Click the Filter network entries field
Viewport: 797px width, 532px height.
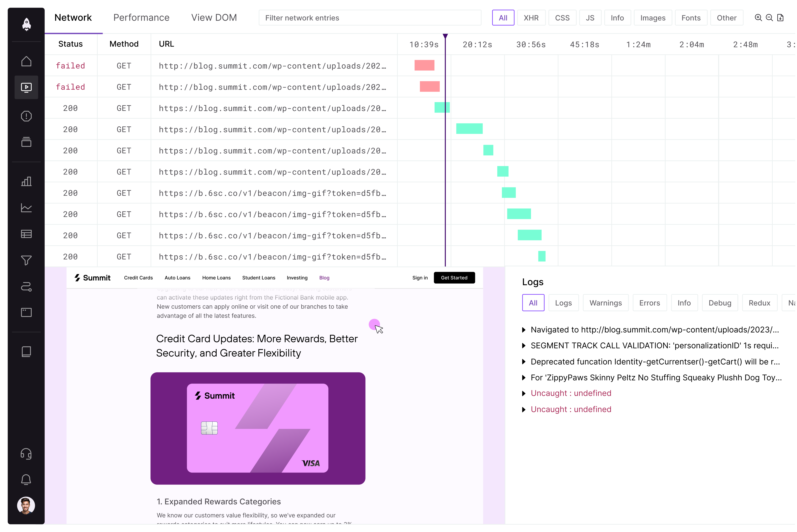pos(369,18)
